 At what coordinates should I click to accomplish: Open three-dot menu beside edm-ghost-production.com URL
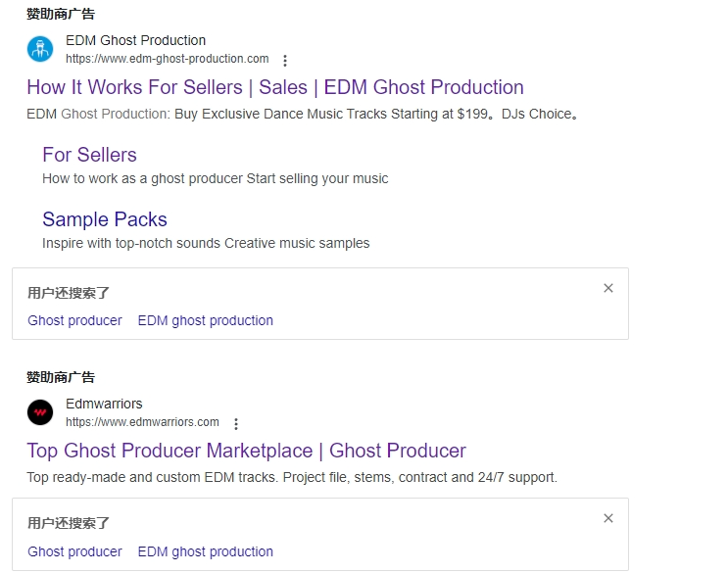[x=285, y=61]
